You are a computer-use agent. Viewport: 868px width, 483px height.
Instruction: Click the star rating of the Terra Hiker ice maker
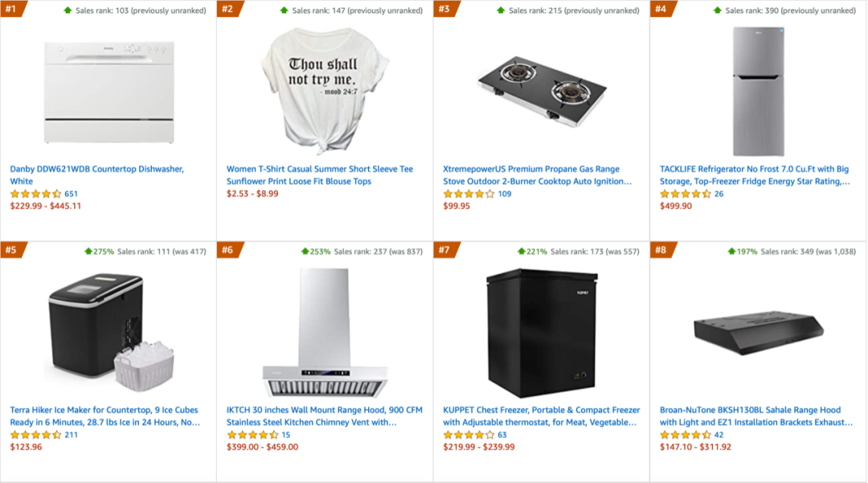click(x=35, y=435)
